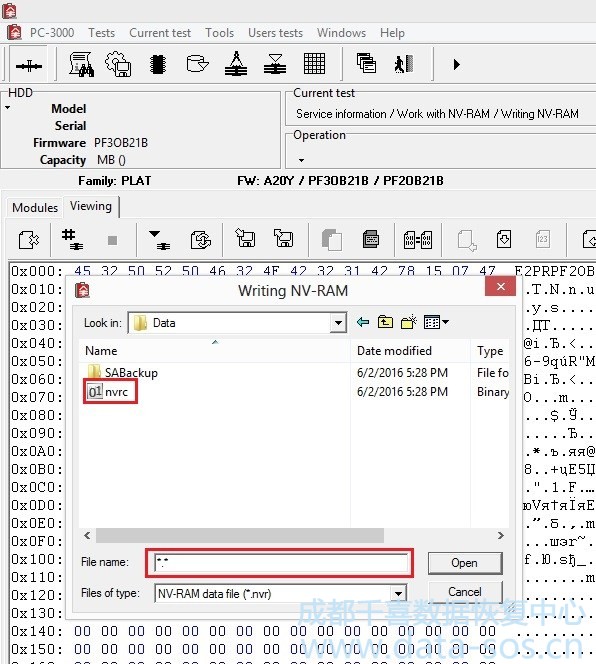The width and height of the screenshot is (596, 664).
Task: Click the file list scroll left arrow
Action: [87, 535]
